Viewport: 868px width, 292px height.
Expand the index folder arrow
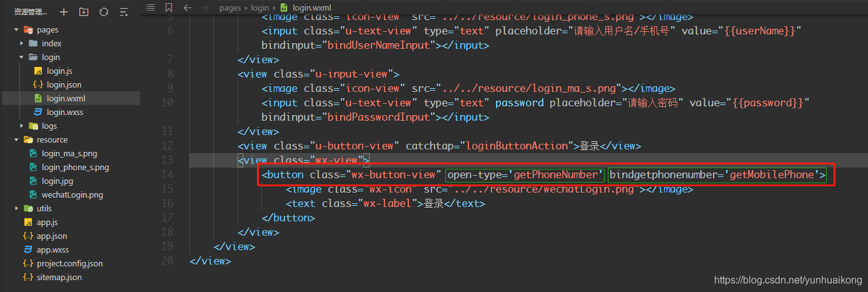pyautogui.click(x=22, y=43)
